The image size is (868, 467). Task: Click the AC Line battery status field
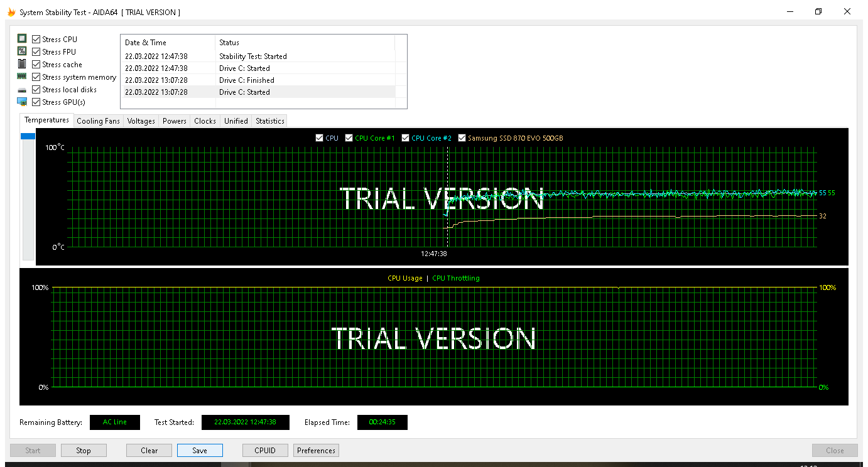pos(115,422)
